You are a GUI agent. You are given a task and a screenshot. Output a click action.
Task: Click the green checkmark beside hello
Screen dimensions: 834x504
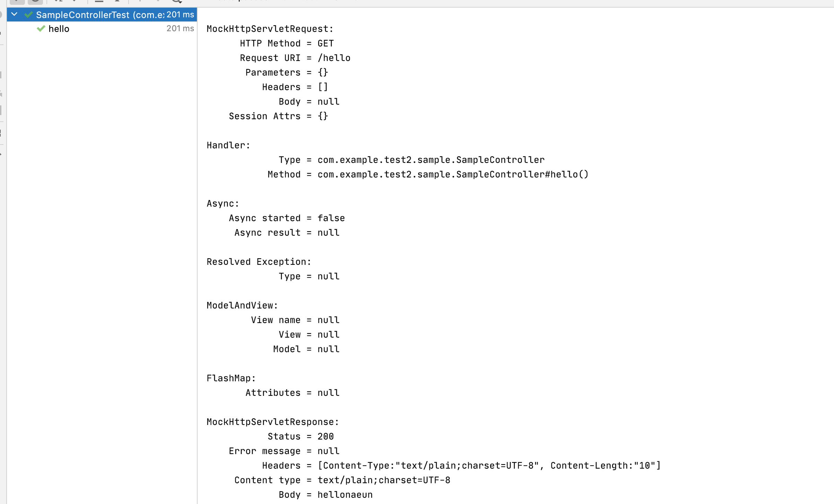[x=41, y=29]
